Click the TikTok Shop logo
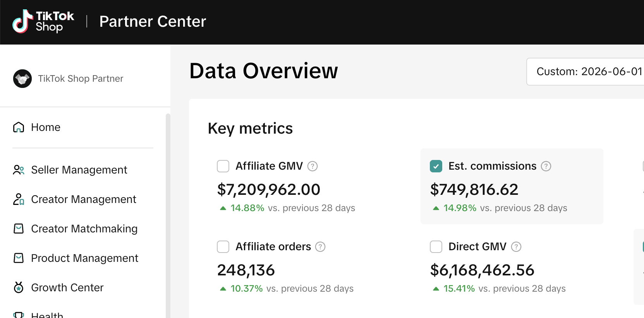Image resolution: width=644 pixels, height=318 pixels. [43, 21]
